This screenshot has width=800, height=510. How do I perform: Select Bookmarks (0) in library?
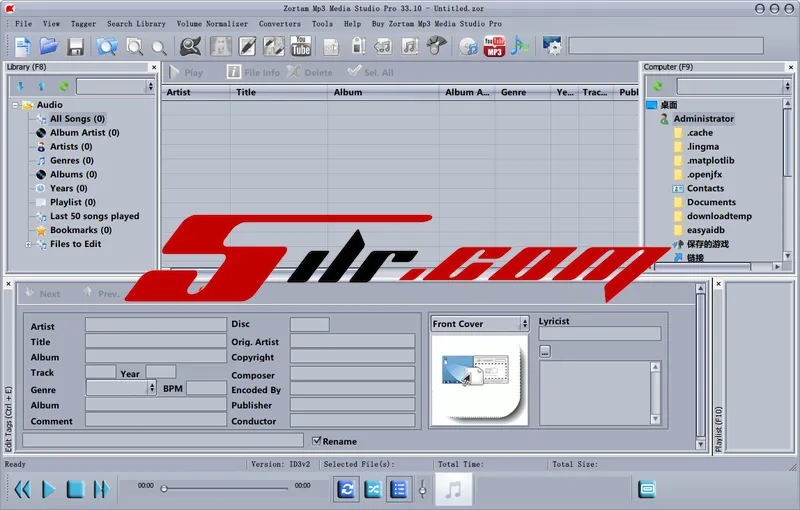[81, 230]
